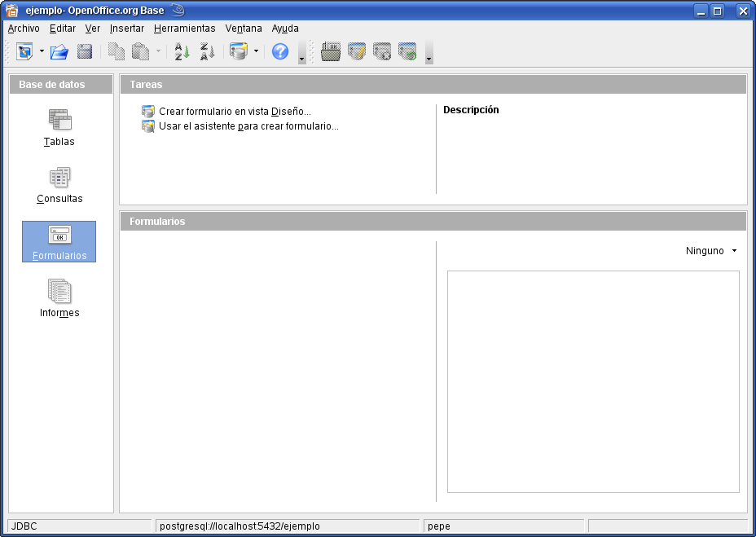Click the Rename form icon

point(407,51)
